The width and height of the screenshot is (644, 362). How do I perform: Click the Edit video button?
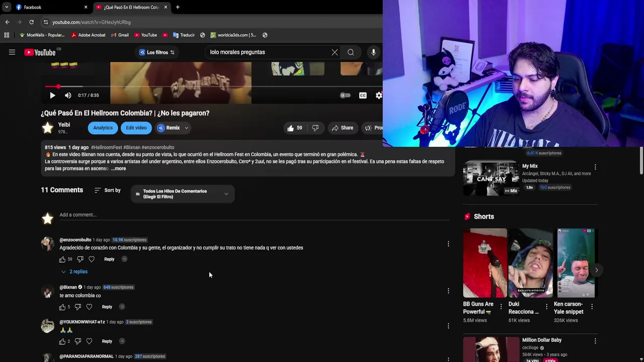(136, 128)
